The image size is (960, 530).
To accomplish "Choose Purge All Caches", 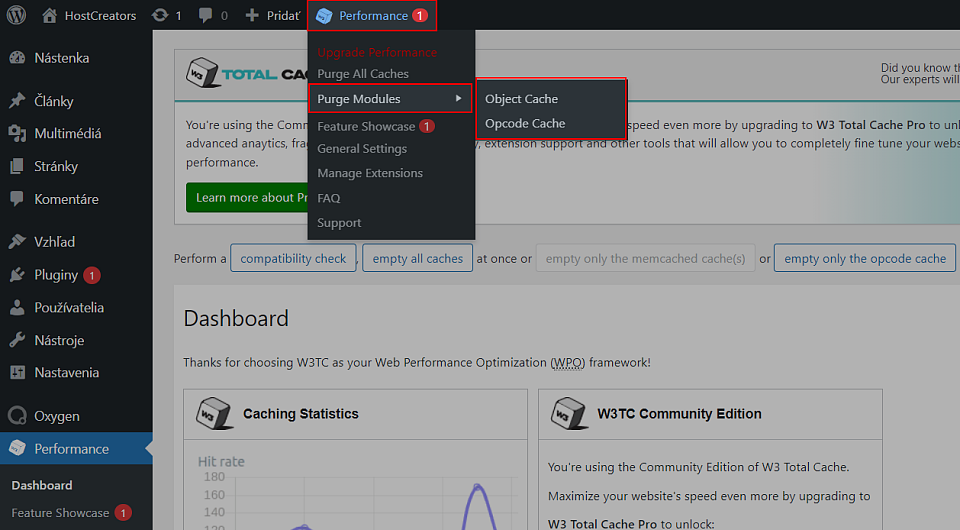I will click(x=362, y=74).
